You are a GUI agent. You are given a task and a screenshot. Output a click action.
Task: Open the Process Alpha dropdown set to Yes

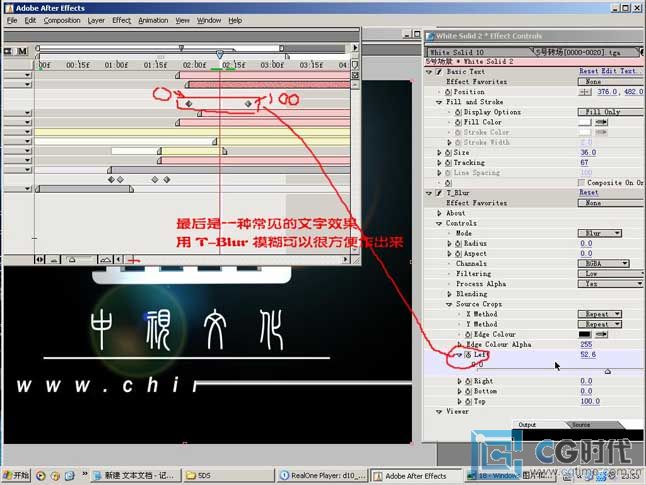click(x=611, y=284)
